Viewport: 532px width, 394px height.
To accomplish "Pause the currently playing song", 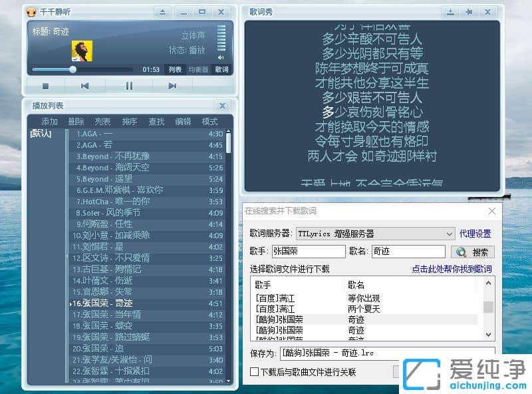I will 129,86.
